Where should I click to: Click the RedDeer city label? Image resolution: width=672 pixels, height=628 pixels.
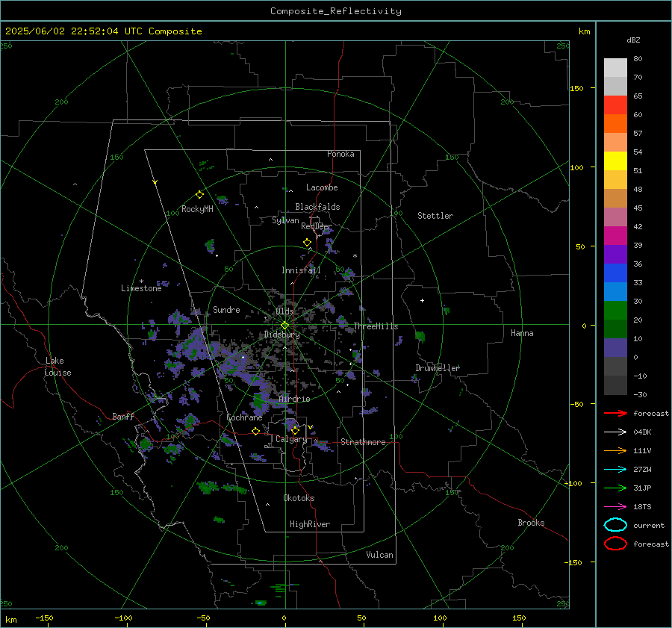pos(317,226)
